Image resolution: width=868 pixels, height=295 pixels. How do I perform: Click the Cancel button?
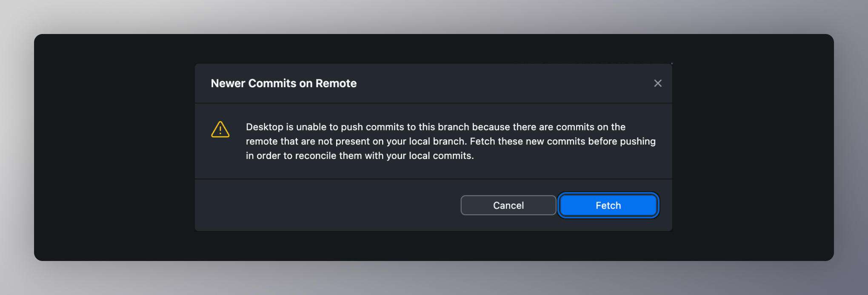508,205
